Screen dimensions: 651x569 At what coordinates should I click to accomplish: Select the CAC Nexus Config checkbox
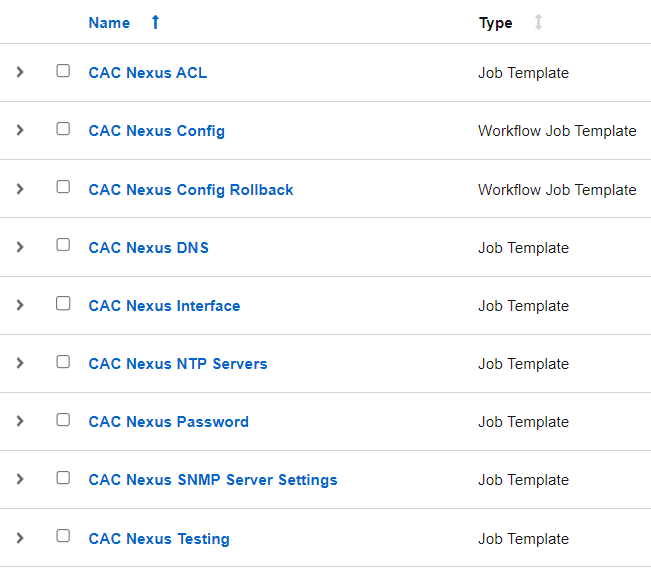tap(63, 129)
